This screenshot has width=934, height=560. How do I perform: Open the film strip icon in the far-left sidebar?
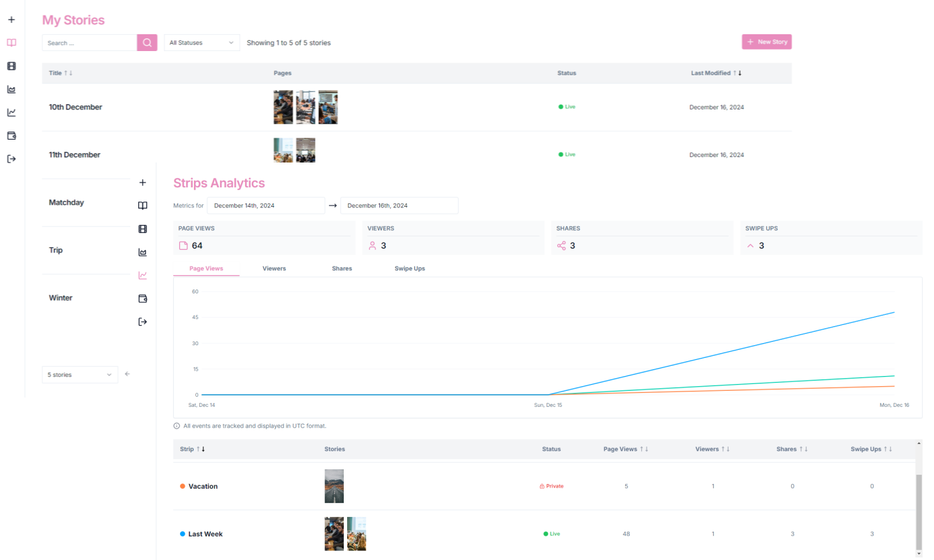[11, 66]
